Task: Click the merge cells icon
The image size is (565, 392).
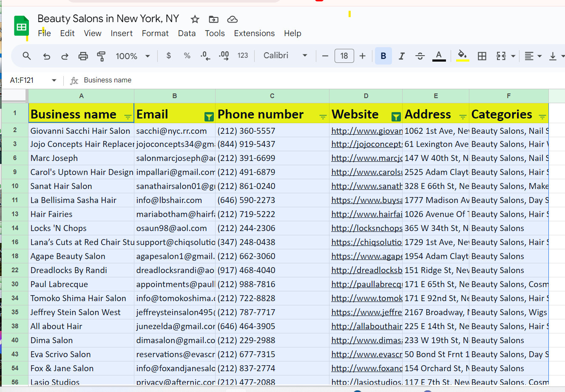Action: (x=501, y=56)
